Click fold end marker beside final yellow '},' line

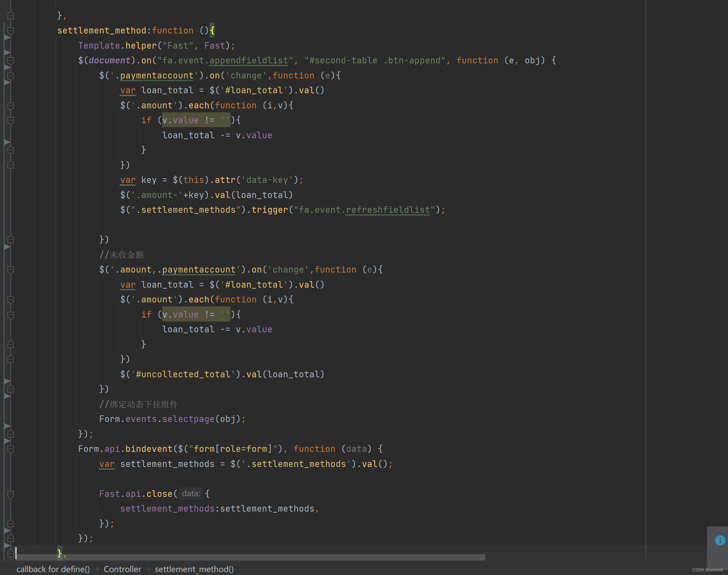click(x=11, y=553)
